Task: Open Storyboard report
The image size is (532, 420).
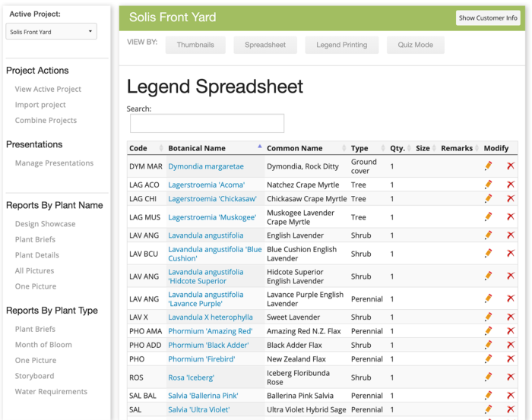Action: 34,376
